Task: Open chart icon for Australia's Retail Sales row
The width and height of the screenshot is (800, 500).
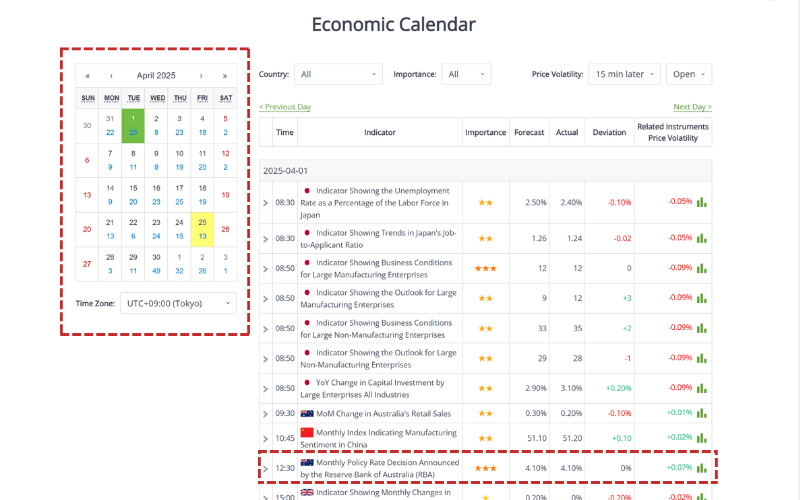Action: [x=702, y=413]
